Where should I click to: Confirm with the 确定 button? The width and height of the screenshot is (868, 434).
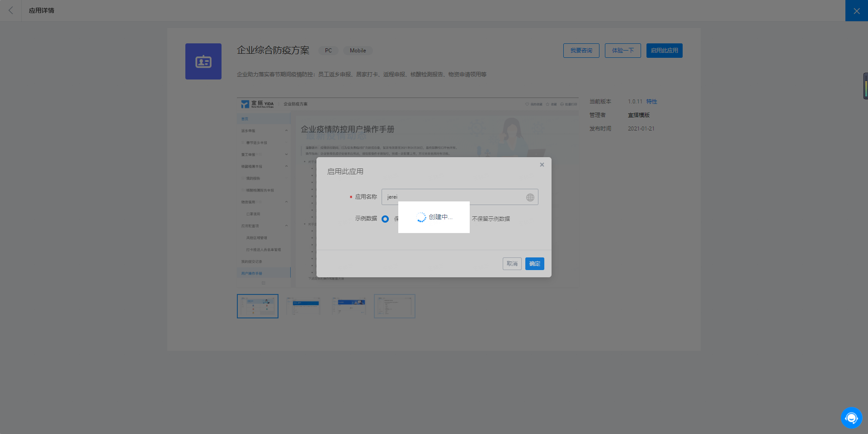tap(535, 264)
